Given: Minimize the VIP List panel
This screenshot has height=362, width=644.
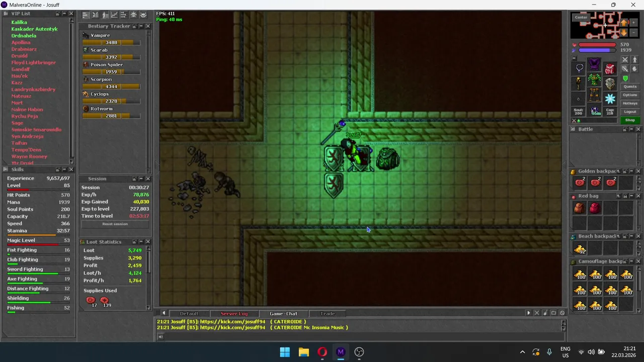Looking at the screenshot, I should pyautogui.click(x=64, y=14).
